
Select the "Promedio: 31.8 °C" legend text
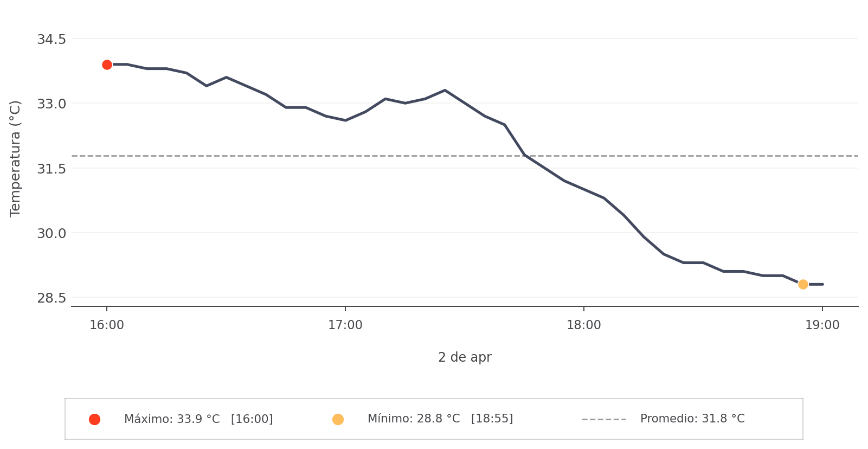click(x=692, y=419)
